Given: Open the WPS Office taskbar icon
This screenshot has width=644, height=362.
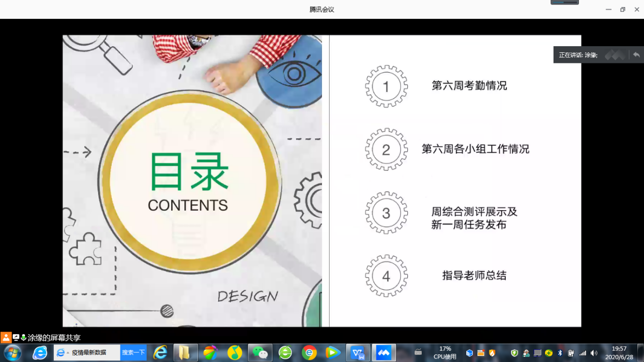Looking at the screenshot, I should [358, 352].
